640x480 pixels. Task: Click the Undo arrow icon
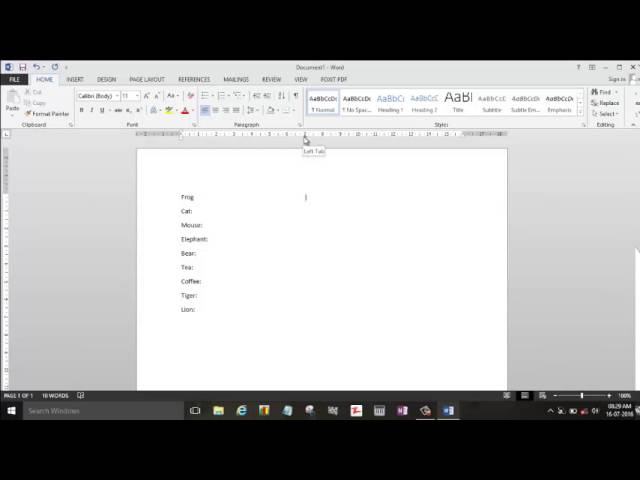(36, 67)
